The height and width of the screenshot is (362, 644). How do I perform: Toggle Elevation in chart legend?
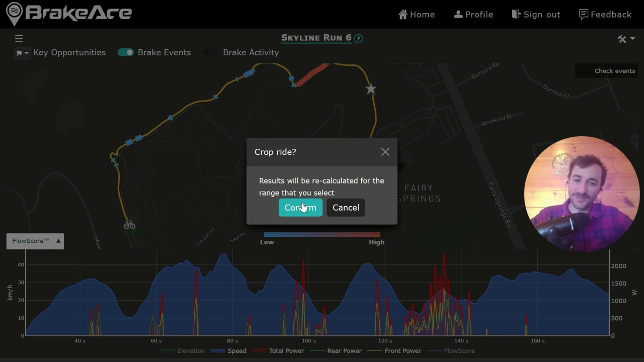click(183, 351)
